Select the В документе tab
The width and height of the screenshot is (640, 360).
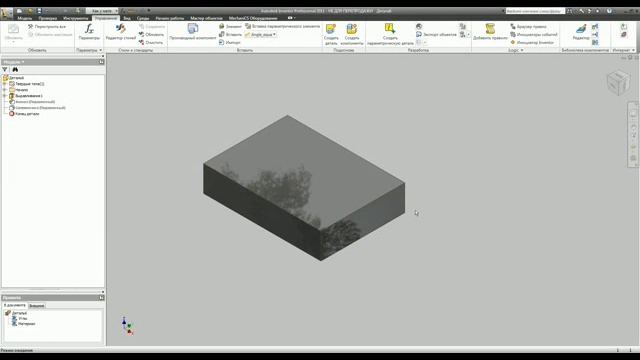click(x=15, y=305)
